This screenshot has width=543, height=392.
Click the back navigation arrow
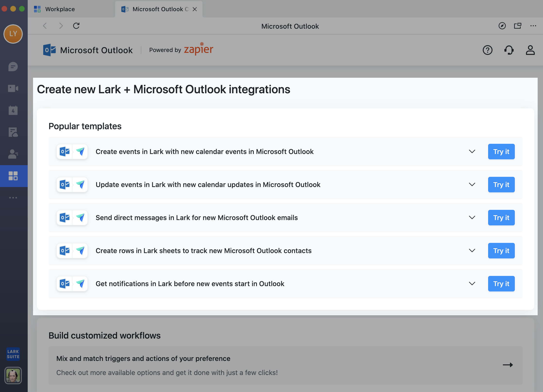[x=45, y=26]
